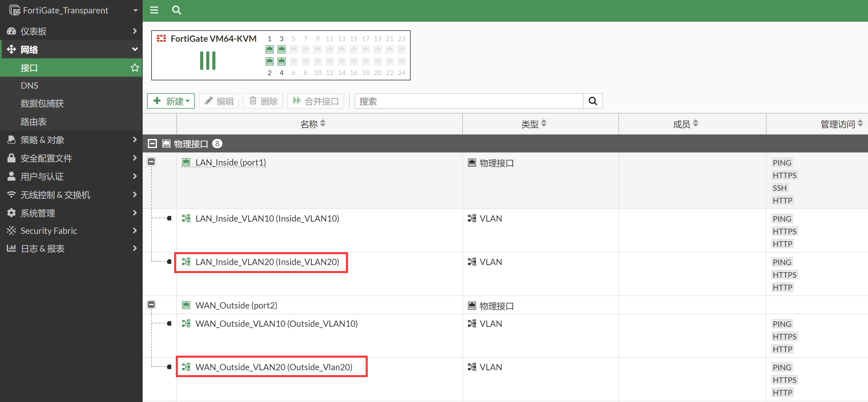Click port 2 icon in faceplate
The height and width of the screenshot is (402, 868).
tap(269, 62)
